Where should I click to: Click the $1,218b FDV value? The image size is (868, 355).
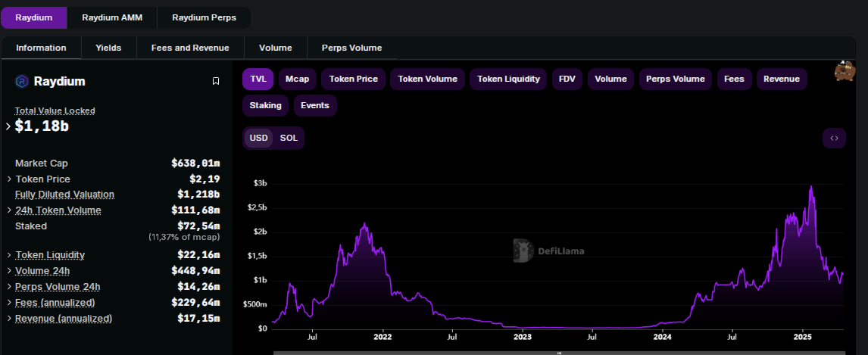(x=198, y=195)
